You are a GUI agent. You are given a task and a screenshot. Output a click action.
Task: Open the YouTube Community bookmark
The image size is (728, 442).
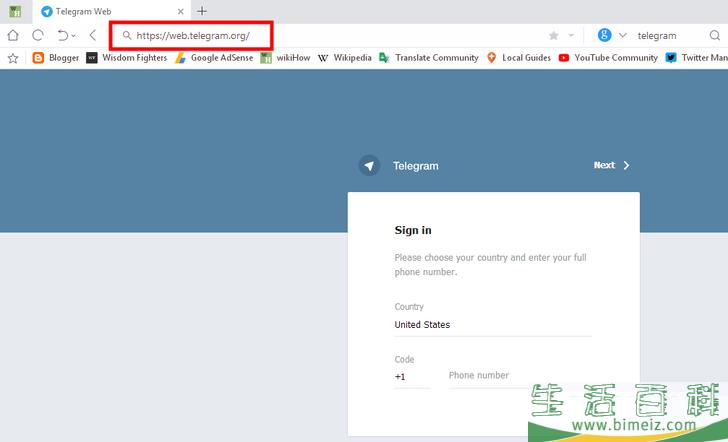click(608, 58)
